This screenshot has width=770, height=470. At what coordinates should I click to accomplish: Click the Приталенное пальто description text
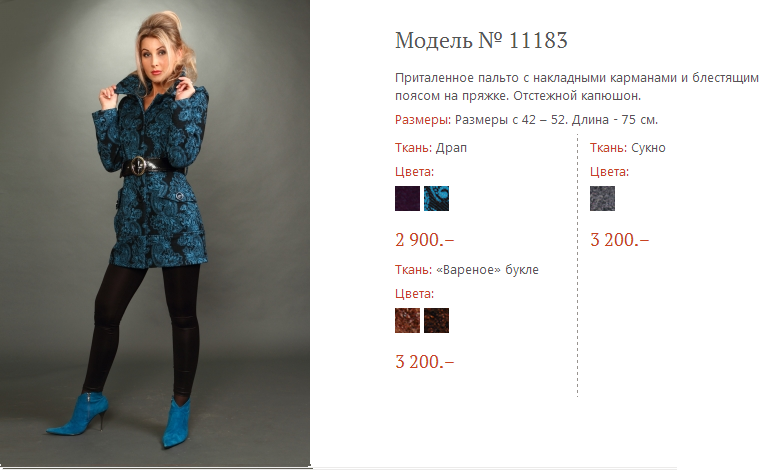click(577, 86)
